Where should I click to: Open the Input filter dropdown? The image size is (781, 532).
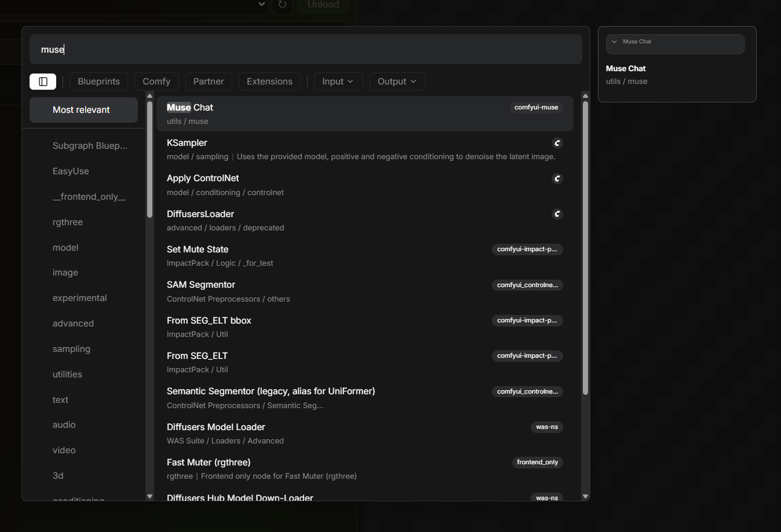click(338, 82)
